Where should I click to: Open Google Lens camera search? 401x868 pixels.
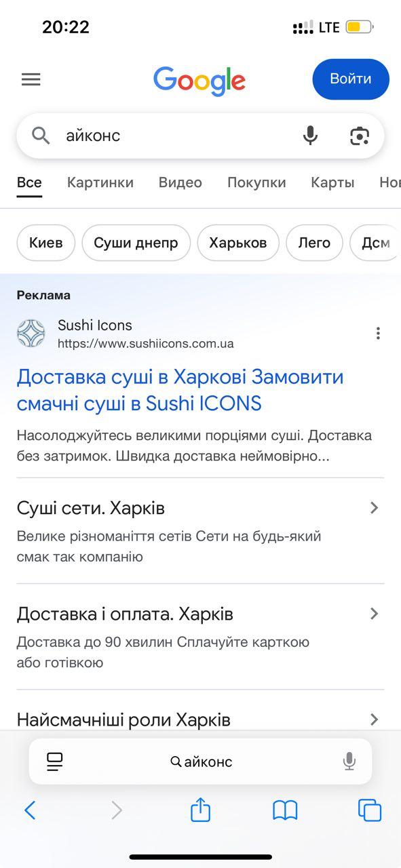[360, 136]
